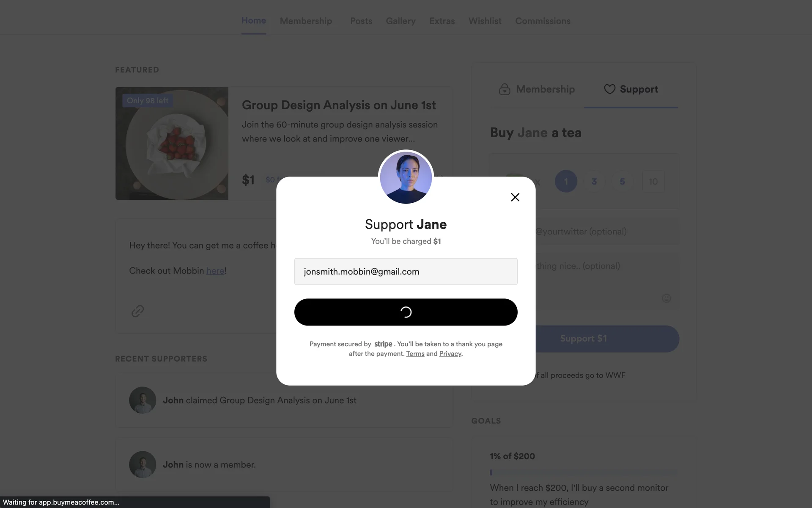Viewport: 812px width, 508px height.
Task: Open the Gallery tab
Action: coord(401,21)
